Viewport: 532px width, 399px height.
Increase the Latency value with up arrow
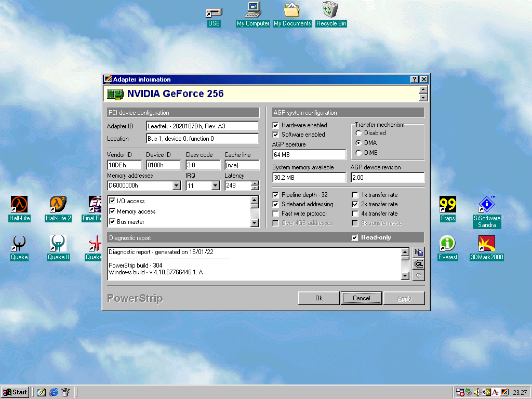point(255,183)
